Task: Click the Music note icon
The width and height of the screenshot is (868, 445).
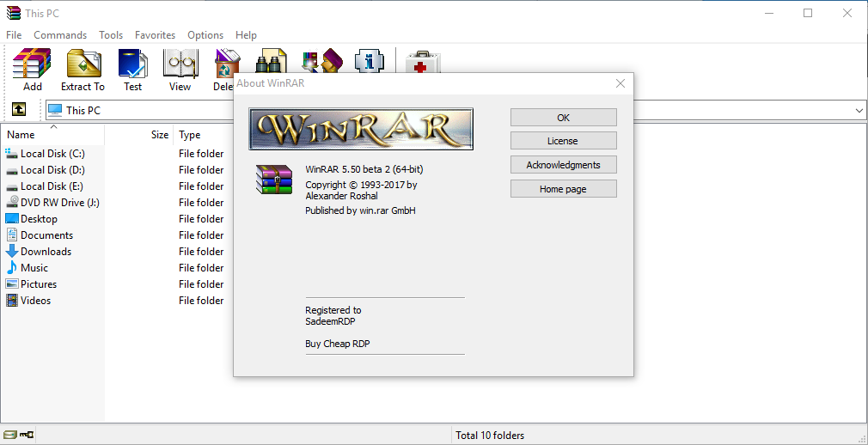Action: tap(12, 268)
